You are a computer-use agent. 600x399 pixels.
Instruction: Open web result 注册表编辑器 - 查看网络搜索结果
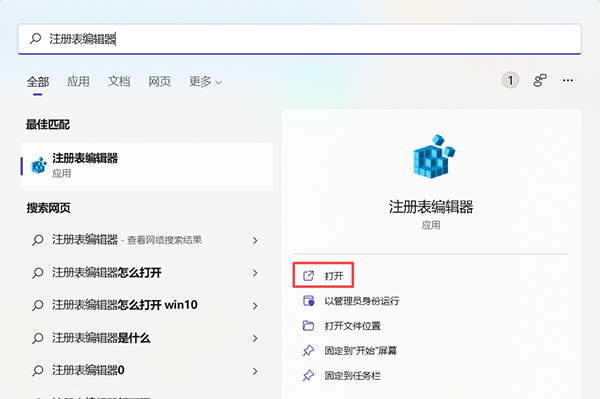[x=127, y=240]
